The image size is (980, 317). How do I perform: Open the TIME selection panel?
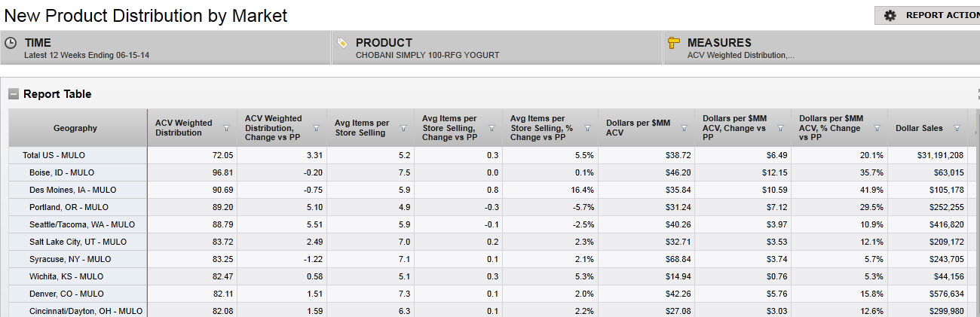164,47
